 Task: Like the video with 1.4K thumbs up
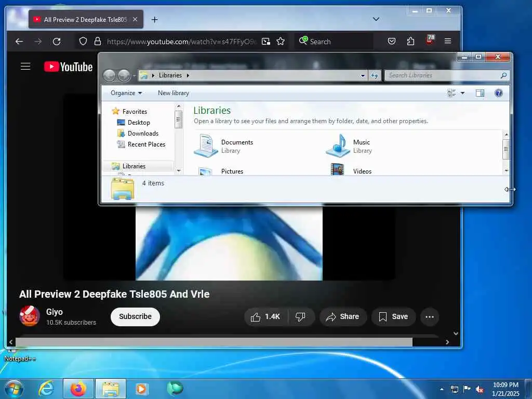pos(265,316)
